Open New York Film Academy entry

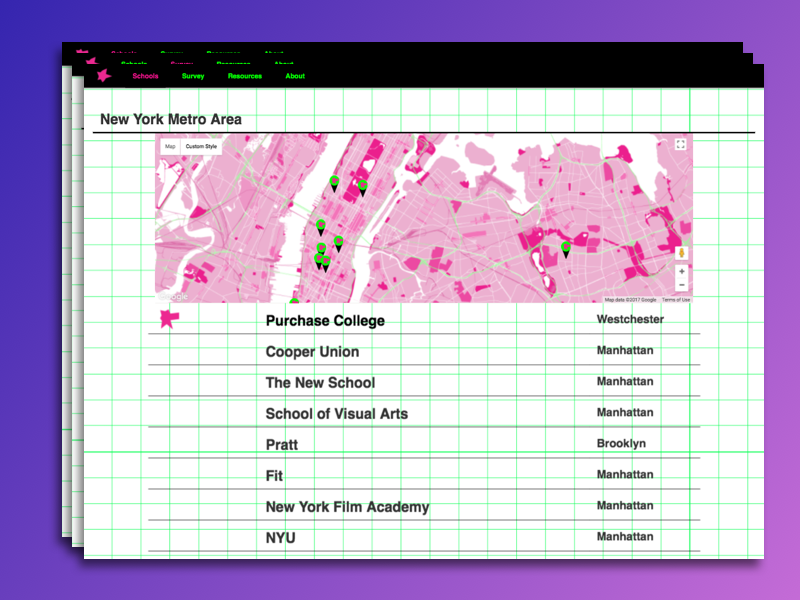(347, 507)
